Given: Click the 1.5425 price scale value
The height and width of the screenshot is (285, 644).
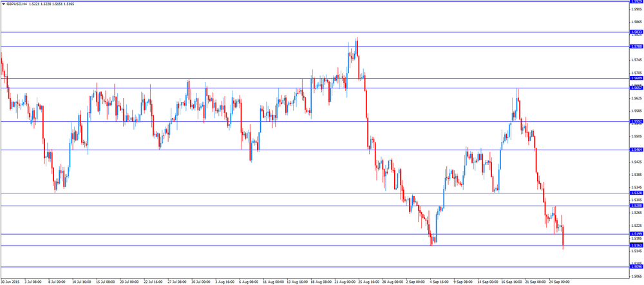Looking at the screenshot, I should [x=636, y=162].
